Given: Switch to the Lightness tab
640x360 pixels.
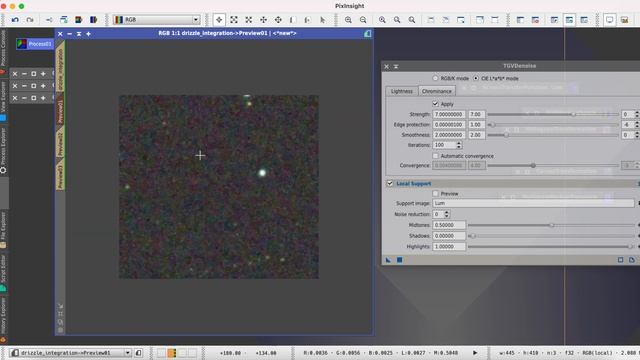Looking at the screenshot, I should coord(402,91).
